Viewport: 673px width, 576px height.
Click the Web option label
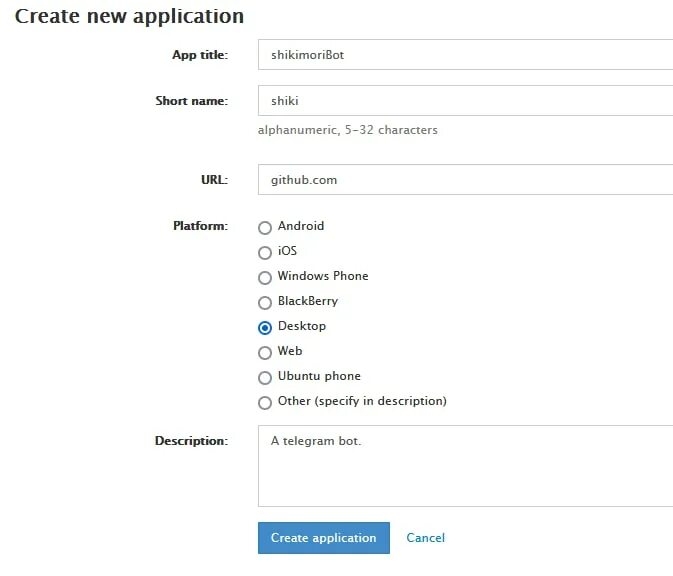coord(290,351)
